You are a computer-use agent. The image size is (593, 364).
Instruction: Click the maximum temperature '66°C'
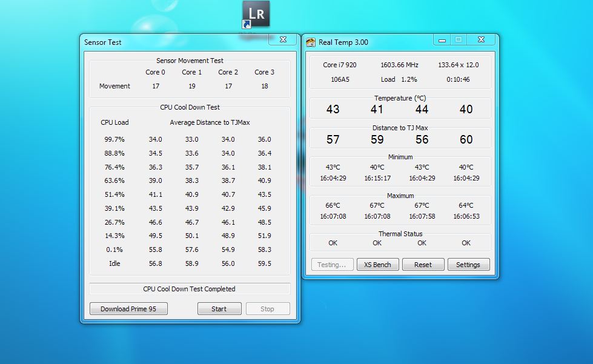point(333,205)
